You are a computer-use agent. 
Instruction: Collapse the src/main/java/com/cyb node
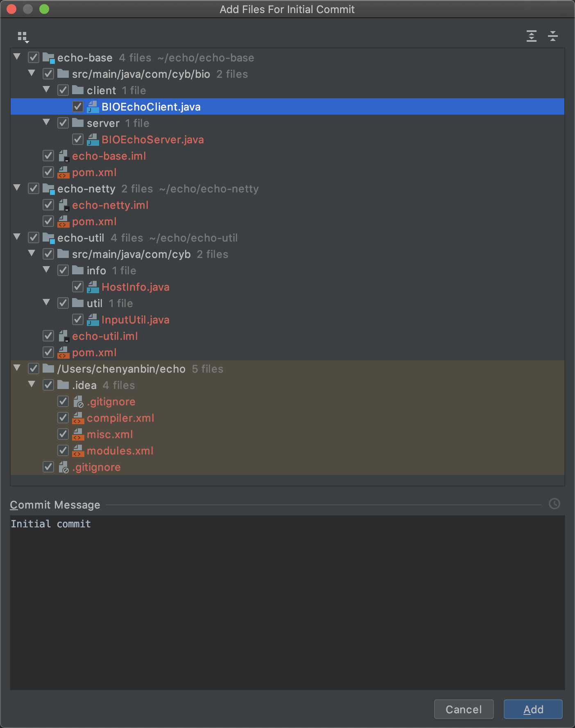32,253
